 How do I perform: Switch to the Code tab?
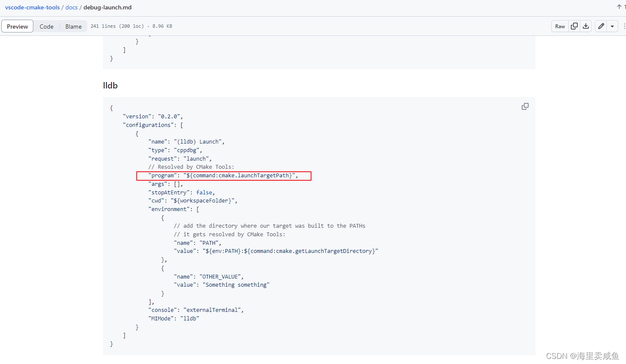coord(47,26)
